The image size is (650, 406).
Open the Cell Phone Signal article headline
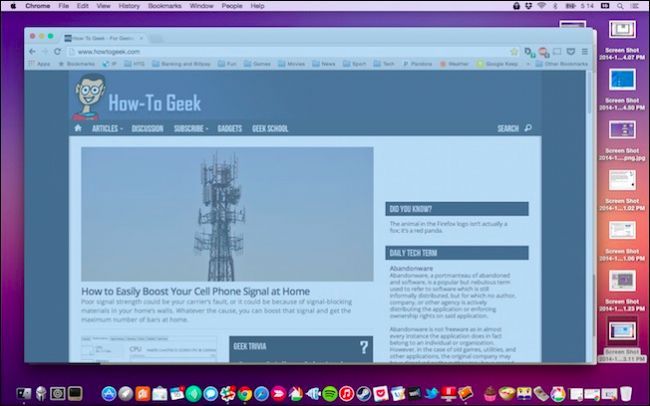tap(195, 291)
